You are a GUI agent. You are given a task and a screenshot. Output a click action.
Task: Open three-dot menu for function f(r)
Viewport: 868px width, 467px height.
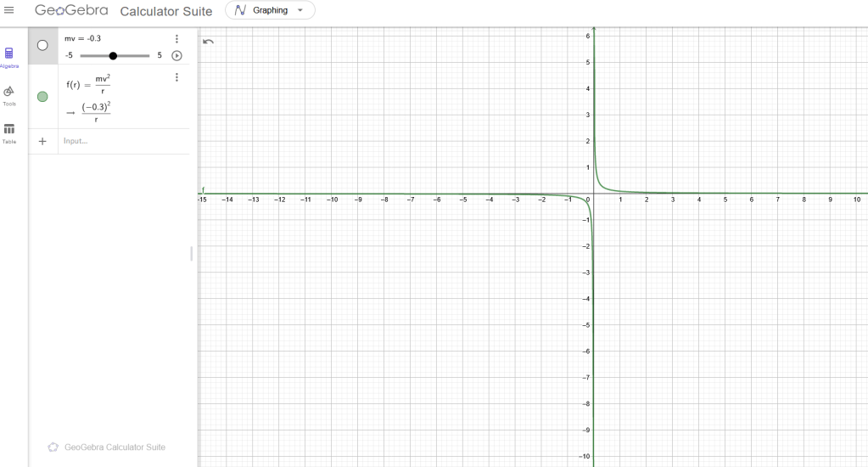pyautogui.click(x=176, y=77)
